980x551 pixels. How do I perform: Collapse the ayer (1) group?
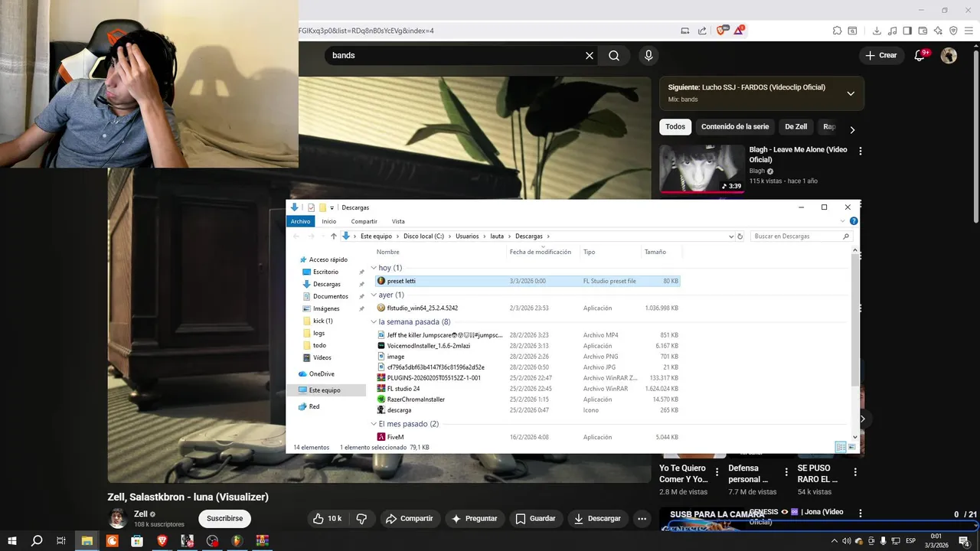click(x=374, y=295)
